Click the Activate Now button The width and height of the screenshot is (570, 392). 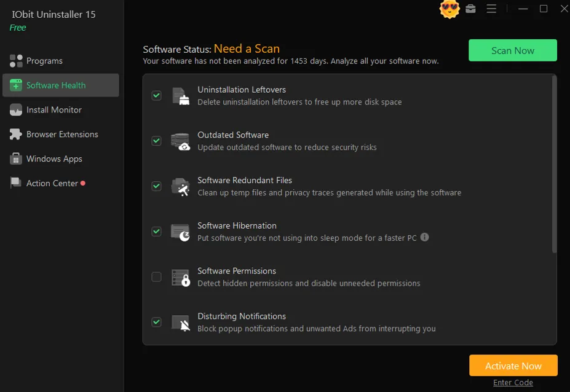click(x=513, y=366)
